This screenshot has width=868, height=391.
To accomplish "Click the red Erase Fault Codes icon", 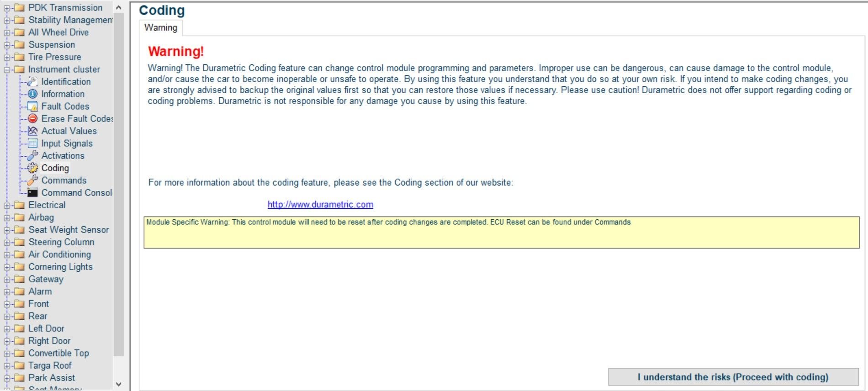I will tap(32, 119).
